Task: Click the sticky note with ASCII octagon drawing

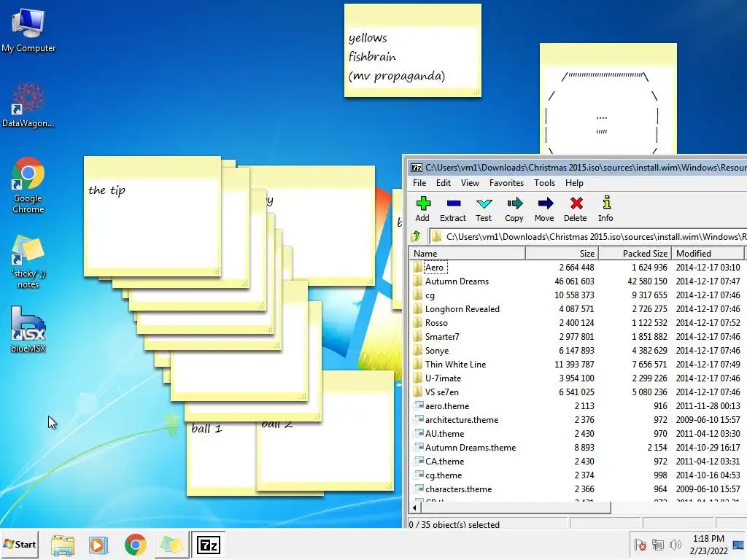Action: 608,99
